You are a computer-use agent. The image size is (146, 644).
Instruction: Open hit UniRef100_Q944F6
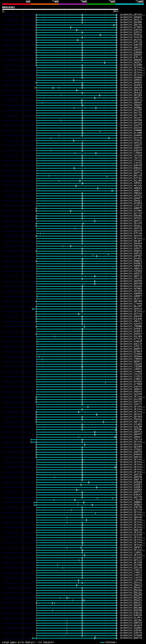tap(131, 85)
